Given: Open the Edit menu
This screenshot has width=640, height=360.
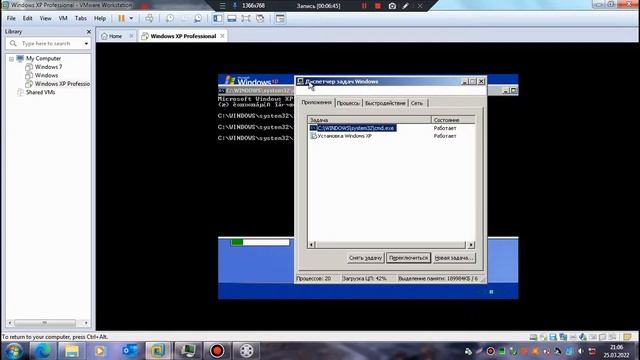Looking at the screenshot, I should tap(27, 18).
